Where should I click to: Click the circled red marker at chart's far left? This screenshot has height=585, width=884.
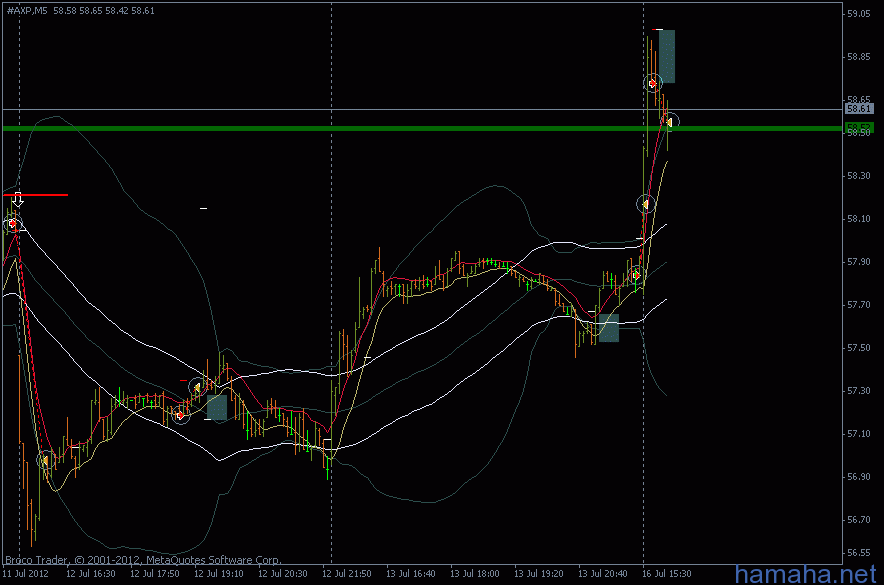[x=12, y=223]
